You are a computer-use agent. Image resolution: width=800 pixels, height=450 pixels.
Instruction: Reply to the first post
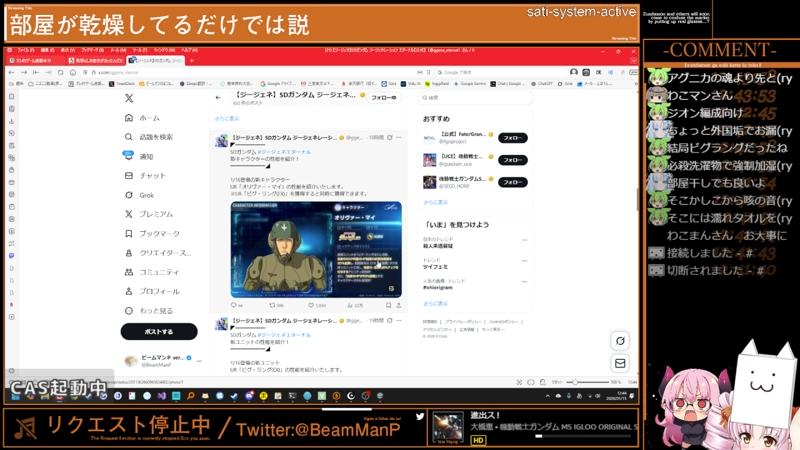coord(236,305)
